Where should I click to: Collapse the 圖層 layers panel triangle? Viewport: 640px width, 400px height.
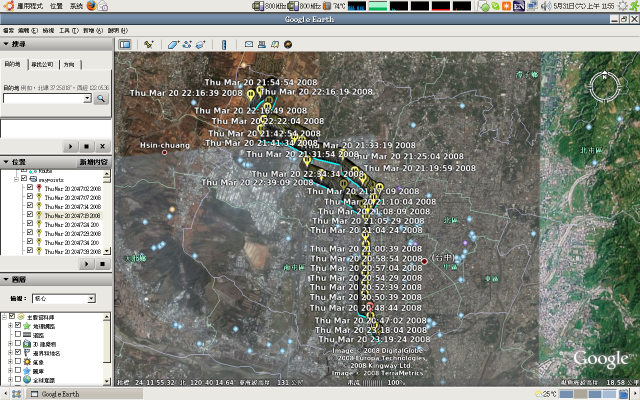click(6, 279)
